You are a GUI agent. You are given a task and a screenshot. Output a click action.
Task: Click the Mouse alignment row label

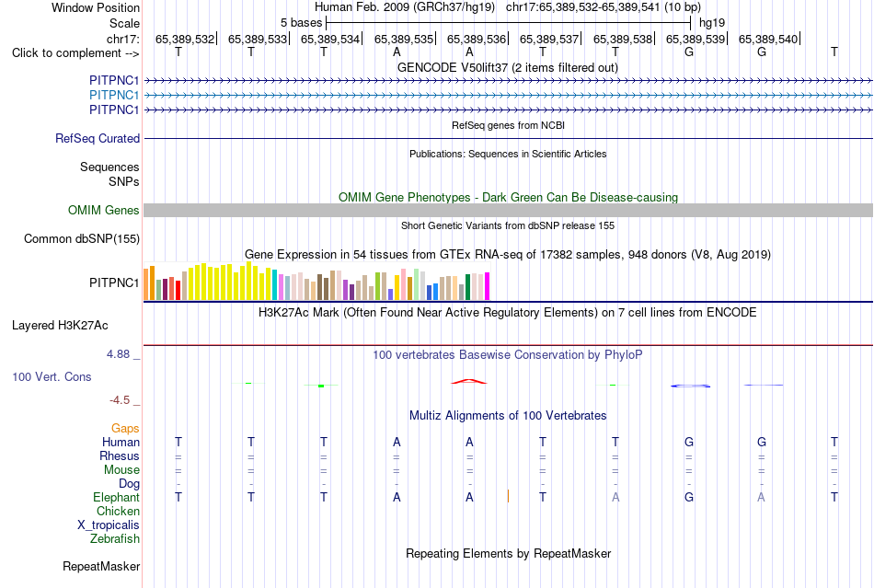[x=121, y=470]
